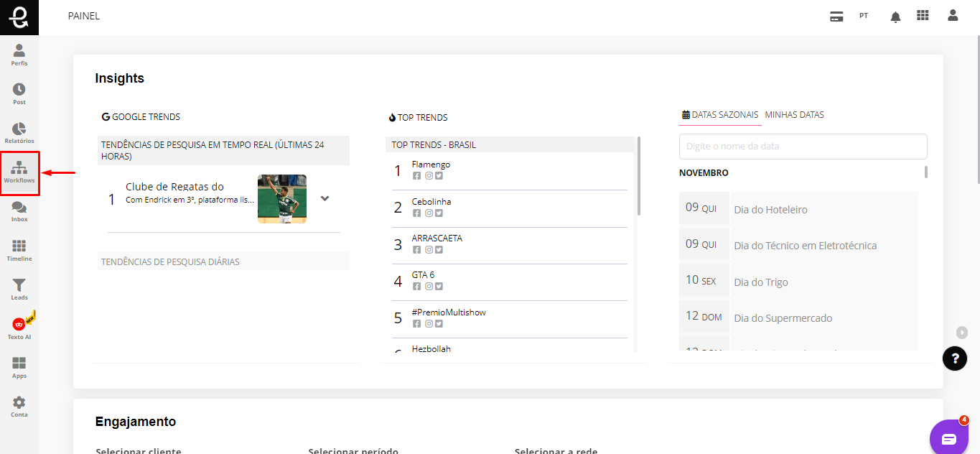Click the Google Trends heading

[141, 116]
